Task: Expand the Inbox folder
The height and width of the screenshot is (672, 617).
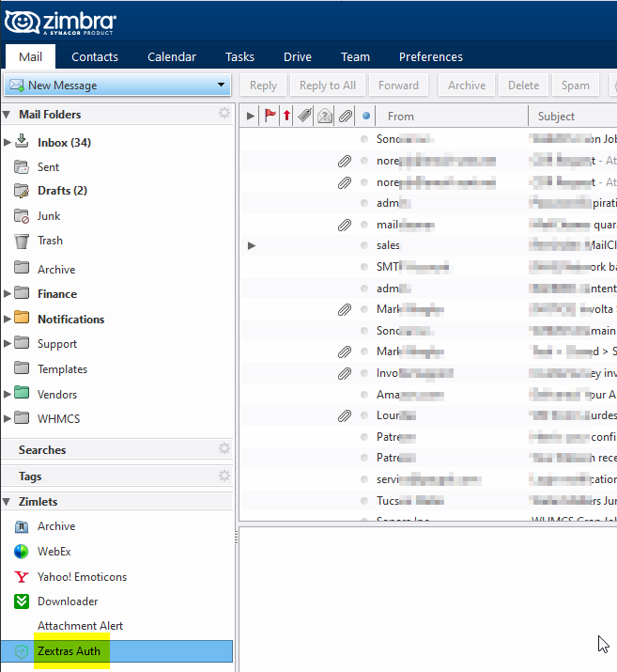Action: click(7, 142)
